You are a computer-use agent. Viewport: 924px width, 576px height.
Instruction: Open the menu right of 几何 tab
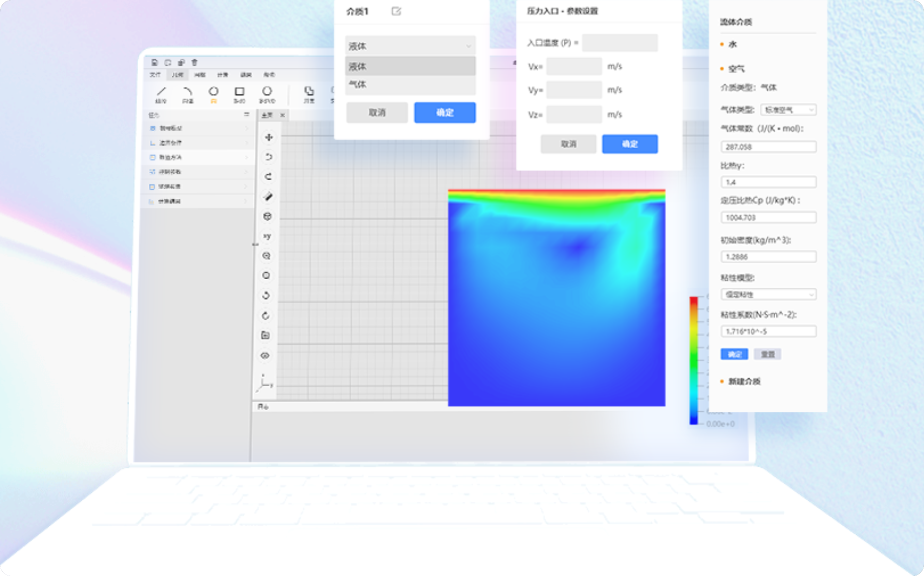coord(200,75)
